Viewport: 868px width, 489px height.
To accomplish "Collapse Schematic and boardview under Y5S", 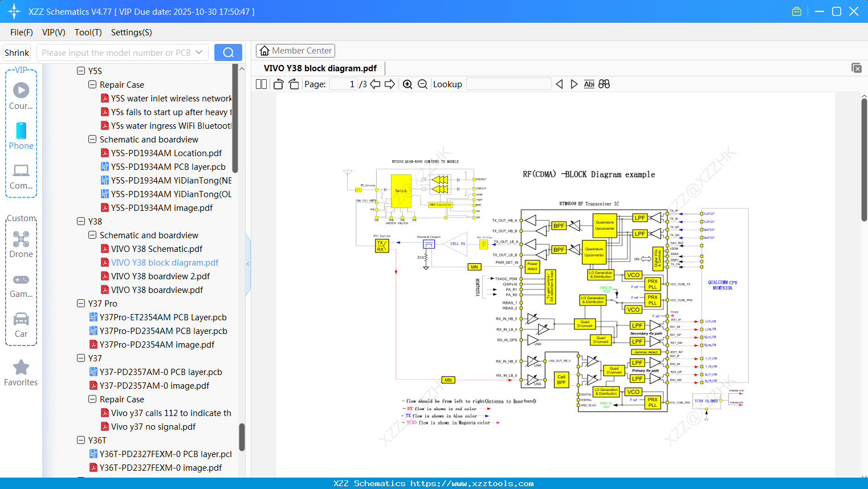I will pyautogui.click(x=92, y=139).
